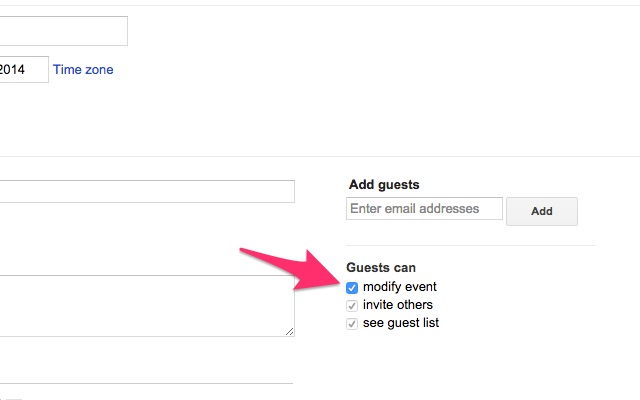
Task: Click the divider line above Guests can
Action: point(470,246)
